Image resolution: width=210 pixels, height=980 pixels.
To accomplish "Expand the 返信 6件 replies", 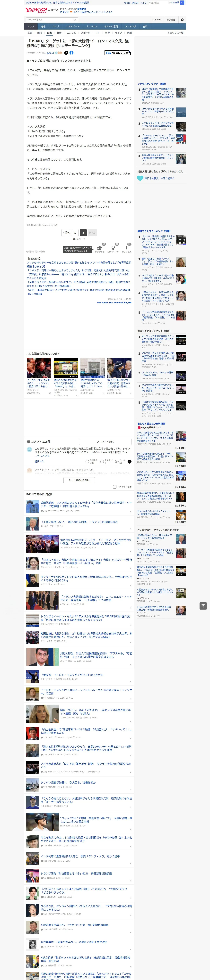I will coord(39,461).
